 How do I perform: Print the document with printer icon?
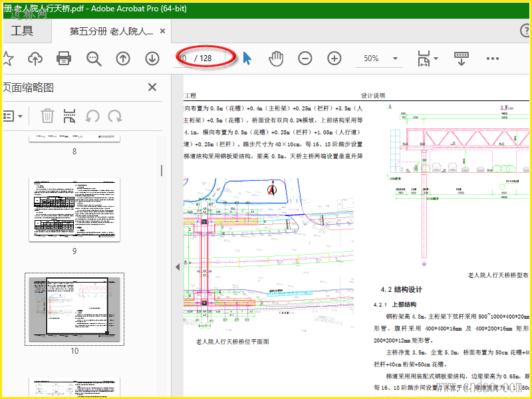pos(64,59)
